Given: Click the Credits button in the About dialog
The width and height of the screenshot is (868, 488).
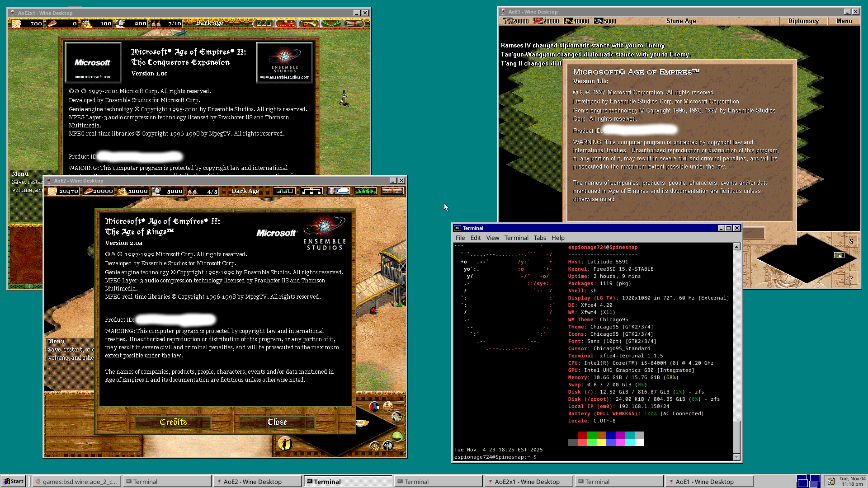Looking at the screenshot, I should pos(173,422).
